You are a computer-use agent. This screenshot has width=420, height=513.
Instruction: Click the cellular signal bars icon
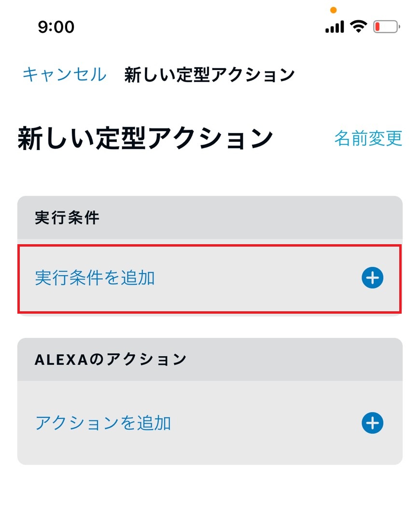pyautogui.click(x=334, y=27)
